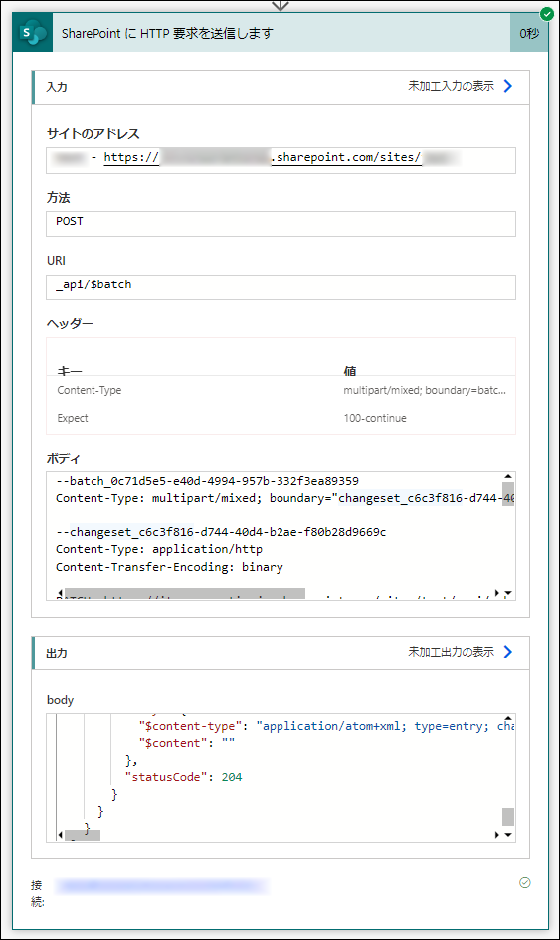The height and width of the screenshot is (940, 560).
Task: Click 未加工入力の表示 link
Action: point(451,86)
